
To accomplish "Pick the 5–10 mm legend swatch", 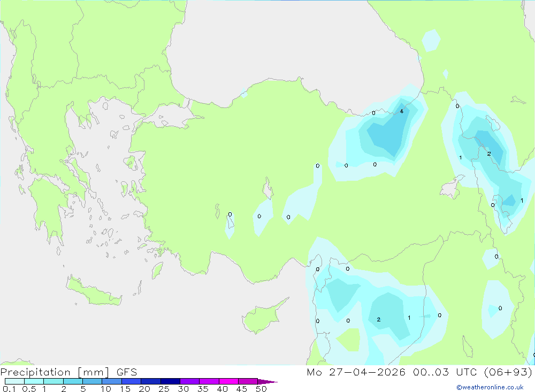I will click(x=92, y=381).
